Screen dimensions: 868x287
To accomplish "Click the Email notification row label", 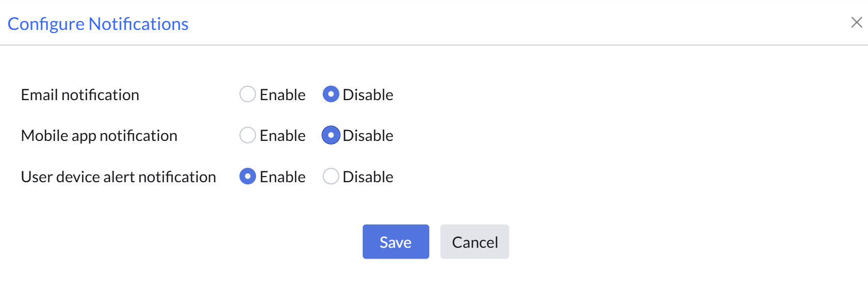I will pyautogui.click(x=80, y=95).
